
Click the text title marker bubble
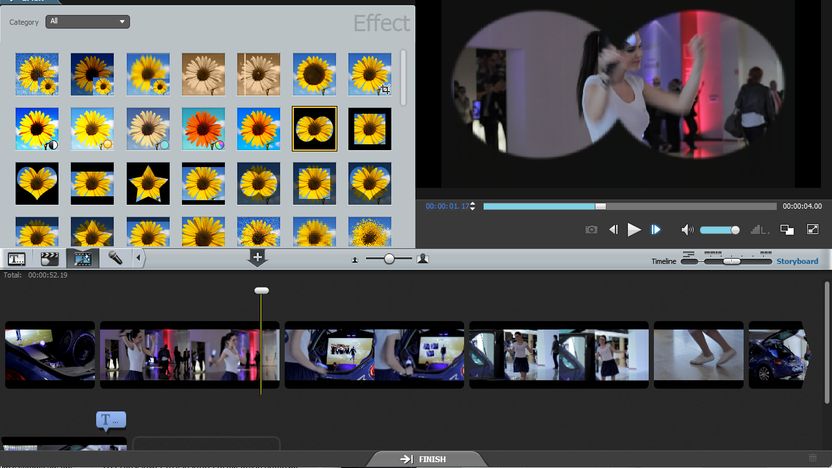click(111, 420)
